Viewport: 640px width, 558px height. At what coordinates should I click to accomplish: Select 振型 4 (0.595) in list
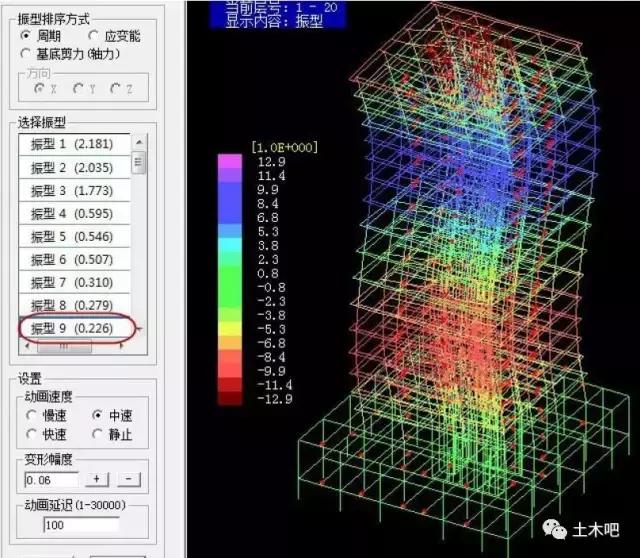[74, 213]
